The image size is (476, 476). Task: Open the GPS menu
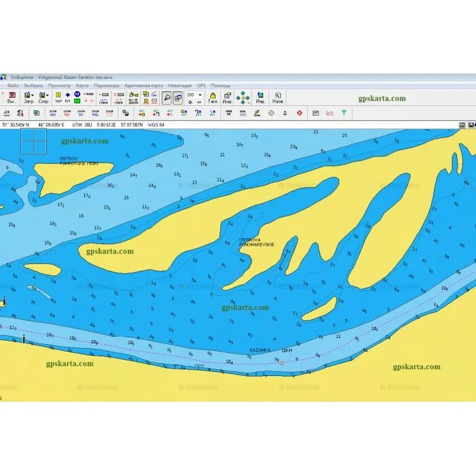click(x=201, y=86)
